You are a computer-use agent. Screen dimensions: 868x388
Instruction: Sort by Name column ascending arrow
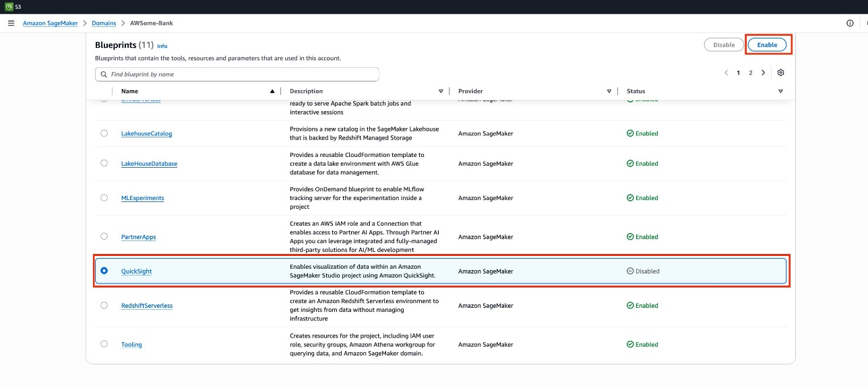[272, 91]
